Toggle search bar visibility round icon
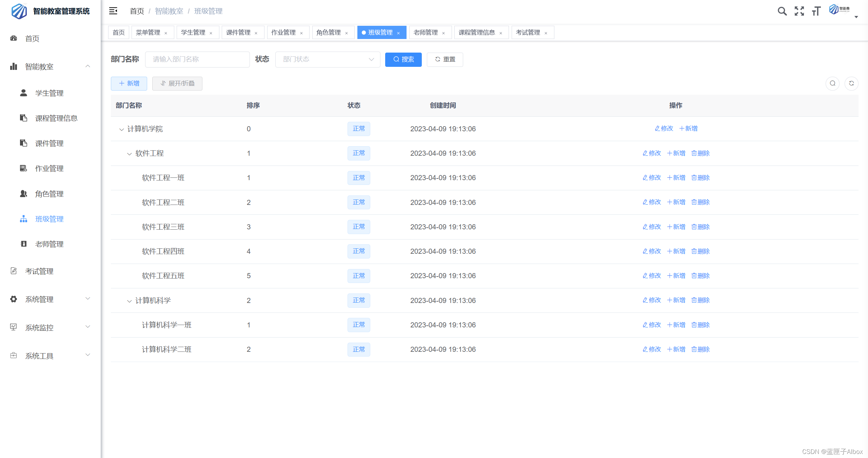The image size is (868, 458). (x=832, y=83)
